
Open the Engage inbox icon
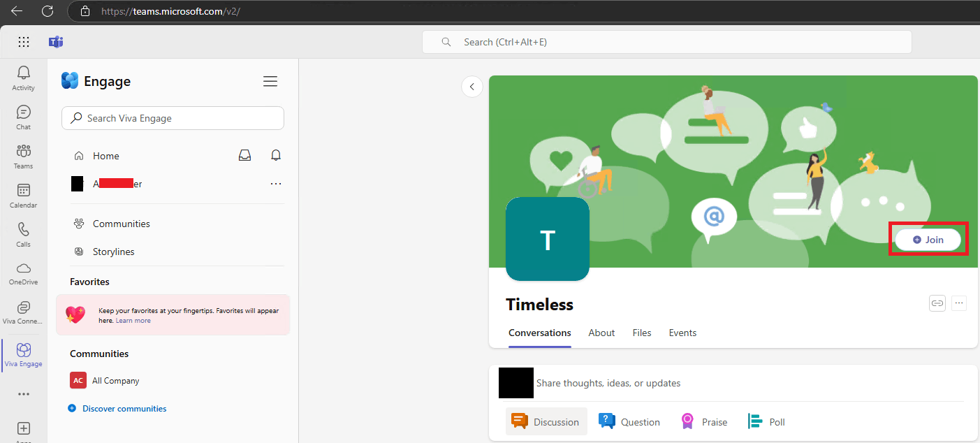coord(244,156)
